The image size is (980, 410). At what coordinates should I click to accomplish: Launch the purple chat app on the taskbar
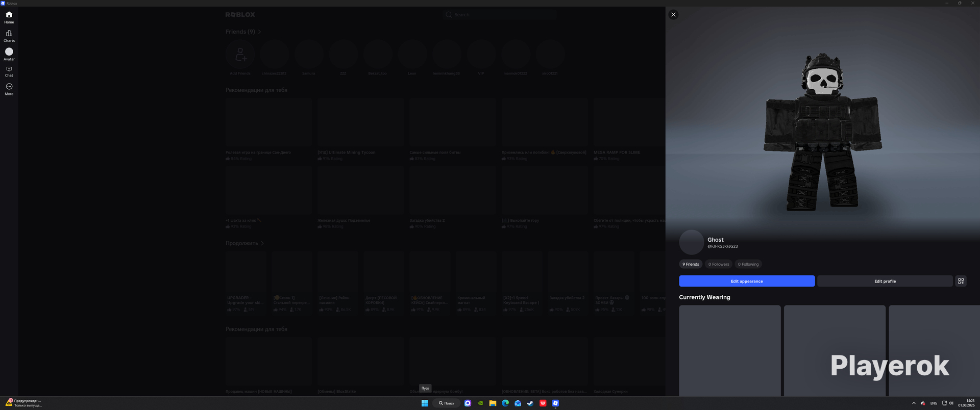coord(468,403)
